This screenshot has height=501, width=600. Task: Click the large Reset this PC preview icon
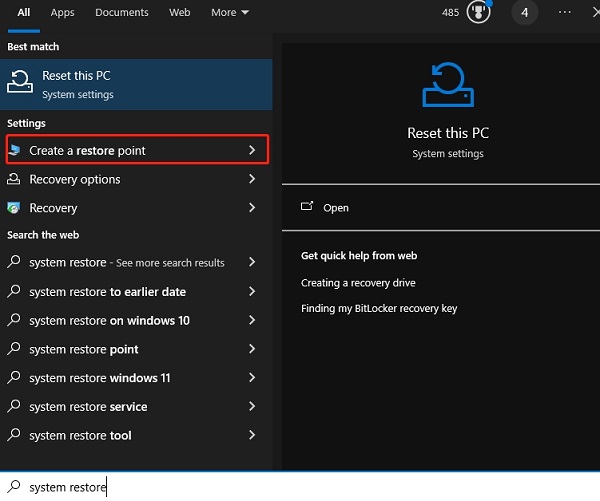pos(448,85)
